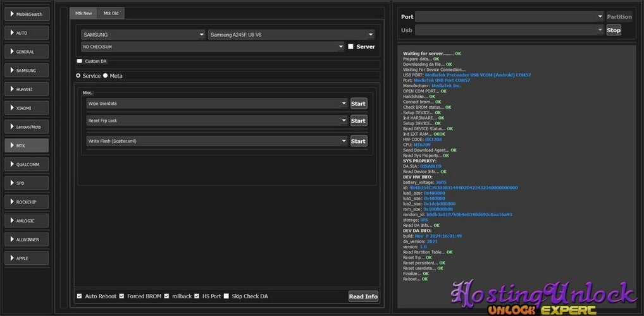This screenshot has height=316, width=644.
Task: Click the lua2_size value 0x1dcb000000
Action: (x=440, y=204)
